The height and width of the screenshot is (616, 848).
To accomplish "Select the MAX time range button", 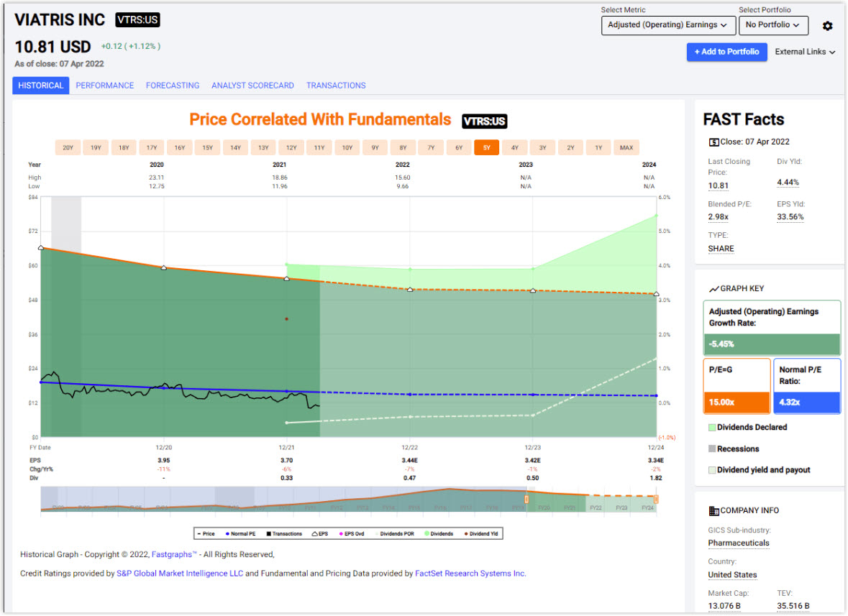I will [626, 147].
